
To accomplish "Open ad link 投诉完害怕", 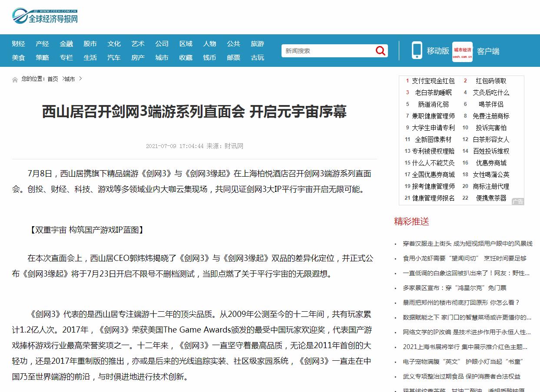I will coord(491,128).
